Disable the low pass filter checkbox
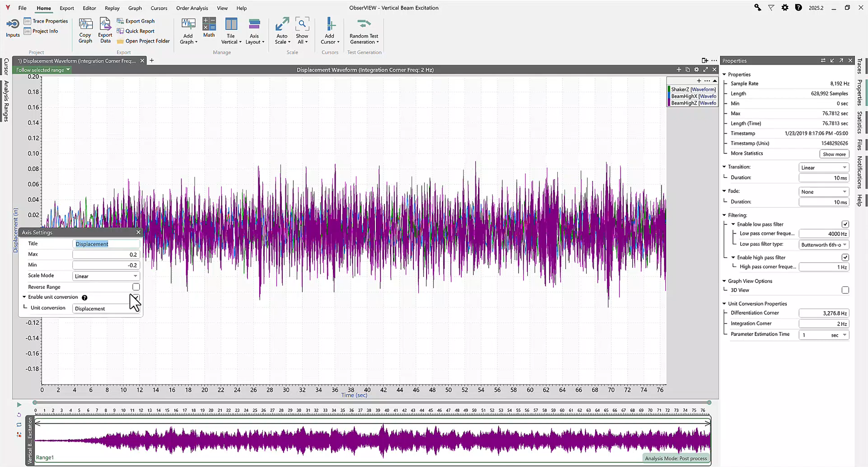This screenshot has height=467, width=868. point(845,224)
